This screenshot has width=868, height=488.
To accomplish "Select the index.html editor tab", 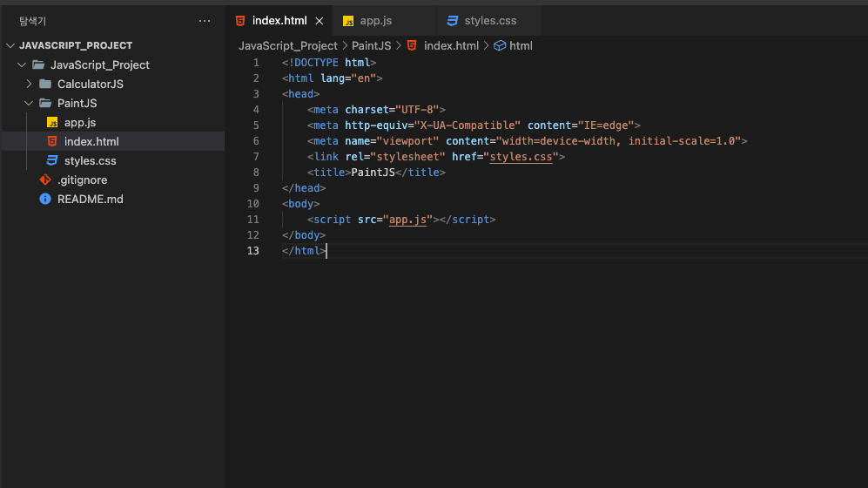I will coord(279,21).
